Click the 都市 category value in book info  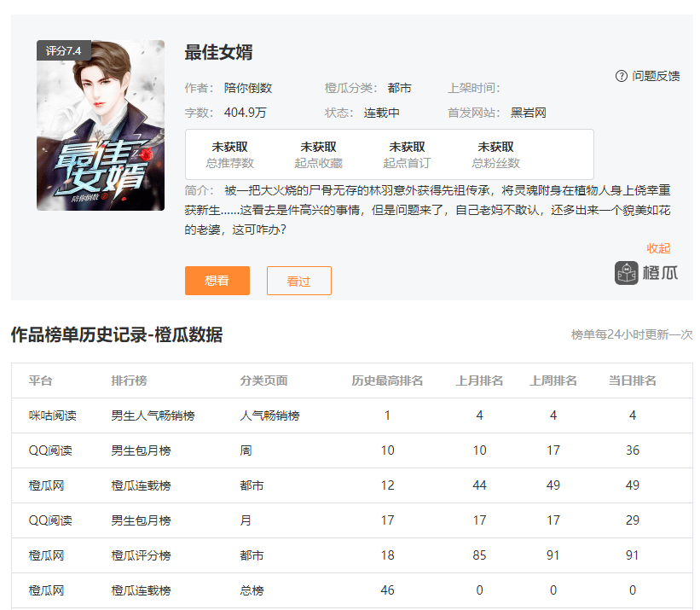click(399, 88)
